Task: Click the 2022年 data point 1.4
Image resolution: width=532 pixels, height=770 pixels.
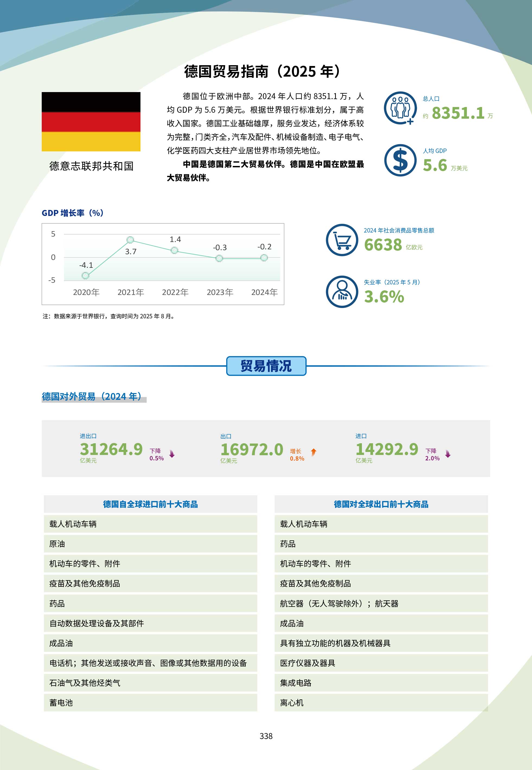Action: 174,250
